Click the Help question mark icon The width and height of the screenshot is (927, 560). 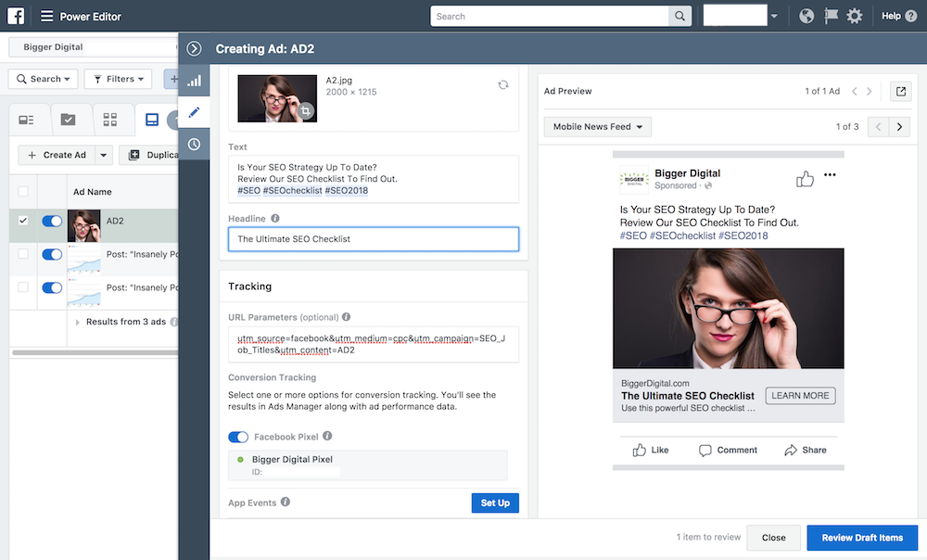(x=911, y=16)
